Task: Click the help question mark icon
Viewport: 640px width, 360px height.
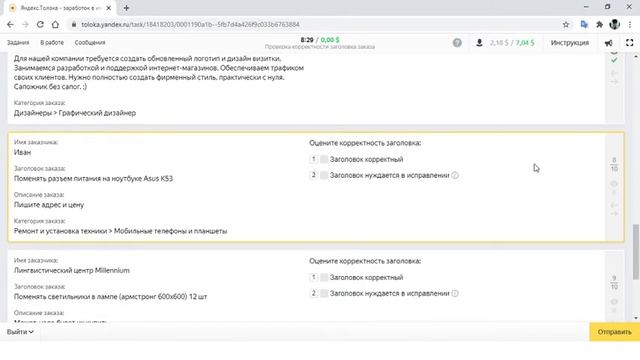Action: click(x=457, y=42)
